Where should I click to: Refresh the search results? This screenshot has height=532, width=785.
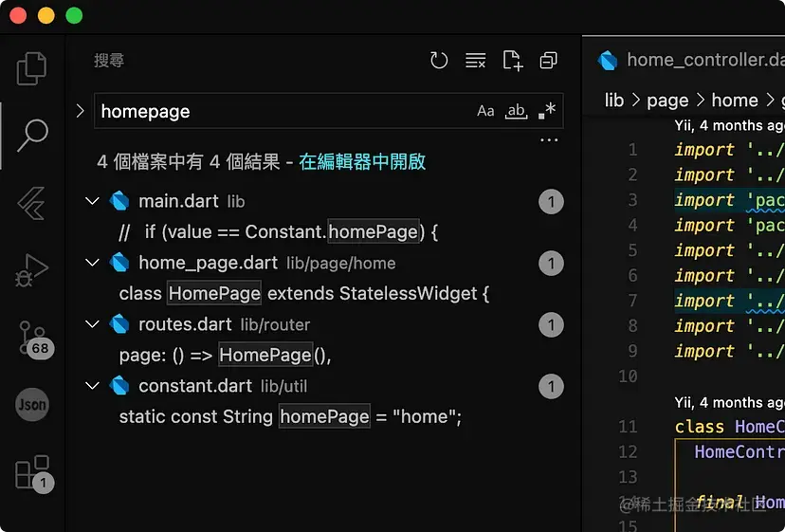438,61
